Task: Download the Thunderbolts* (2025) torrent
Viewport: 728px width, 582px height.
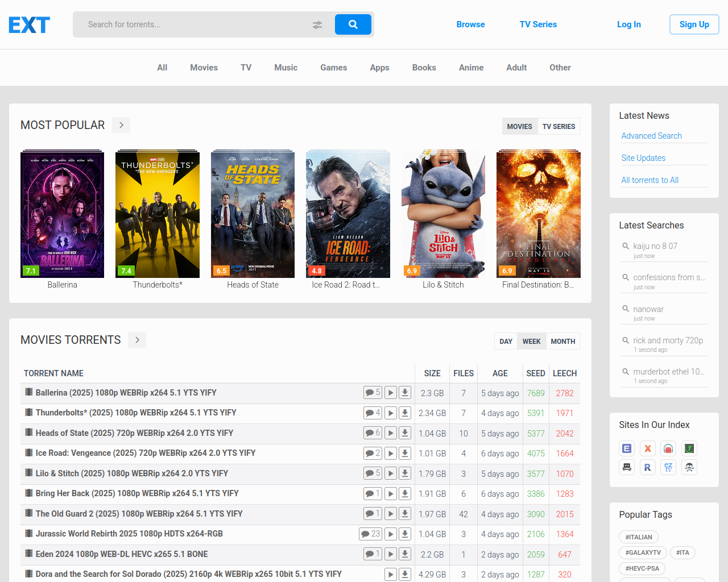Action: [x=405, y=413]
